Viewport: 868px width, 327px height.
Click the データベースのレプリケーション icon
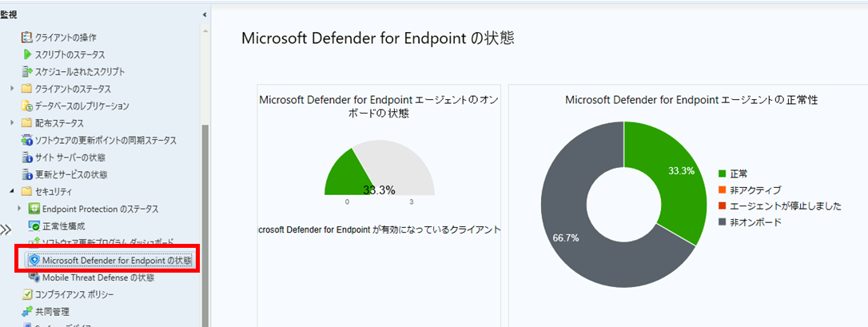(x=26, y=106)
